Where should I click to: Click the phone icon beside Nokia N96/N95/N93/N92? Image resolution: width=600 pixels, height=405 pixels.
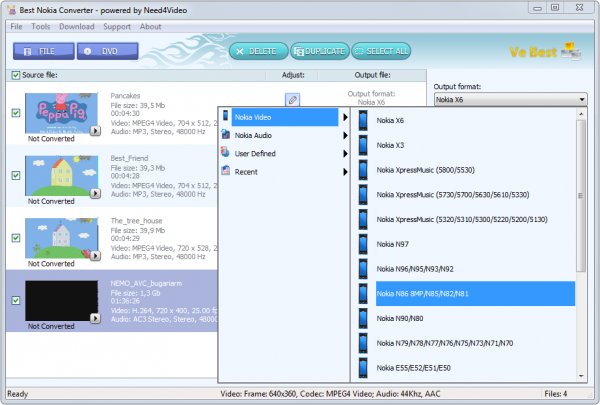(363, 269)
